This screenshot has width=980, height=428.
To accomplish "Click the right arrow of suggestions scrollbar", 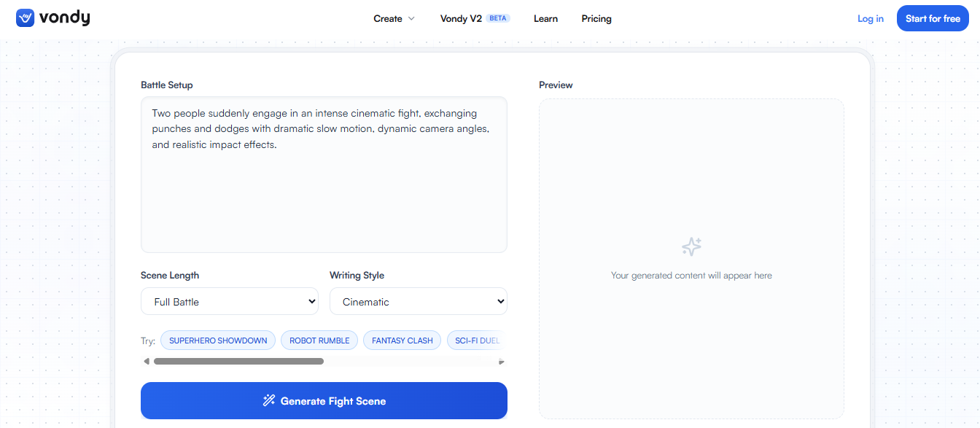I will (501, 362).
